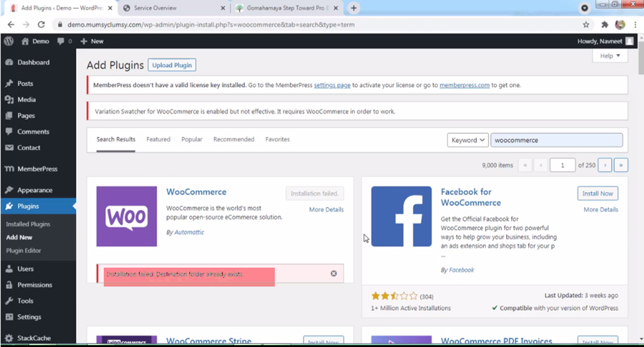
Task: Open More Details for Facebook for WooCommerce
Action: tap(601, 210)
